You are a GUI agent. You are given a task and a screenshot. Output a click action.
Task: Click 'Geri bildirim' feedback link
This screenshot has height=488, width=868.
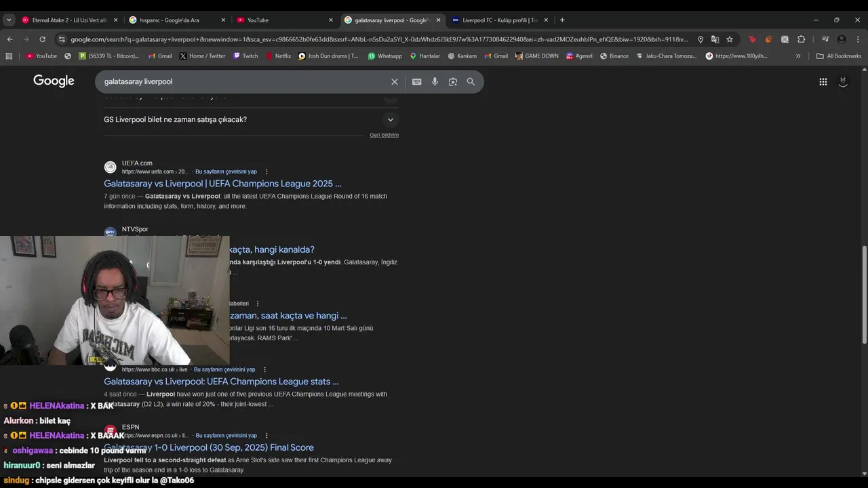[x=384, y=135]
